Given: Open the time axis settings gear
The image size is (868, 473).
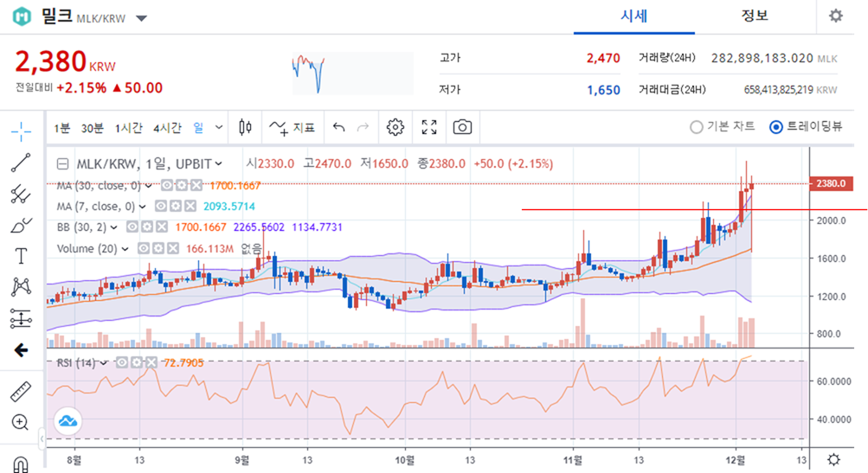Looking at the screenshot, I should tap(833, 460).
